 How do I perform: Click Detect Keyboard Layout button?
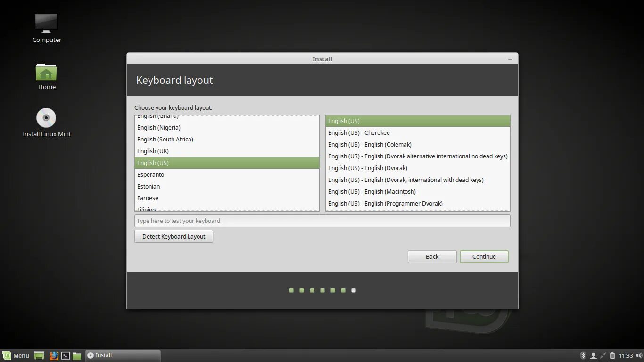coord(173,236)
